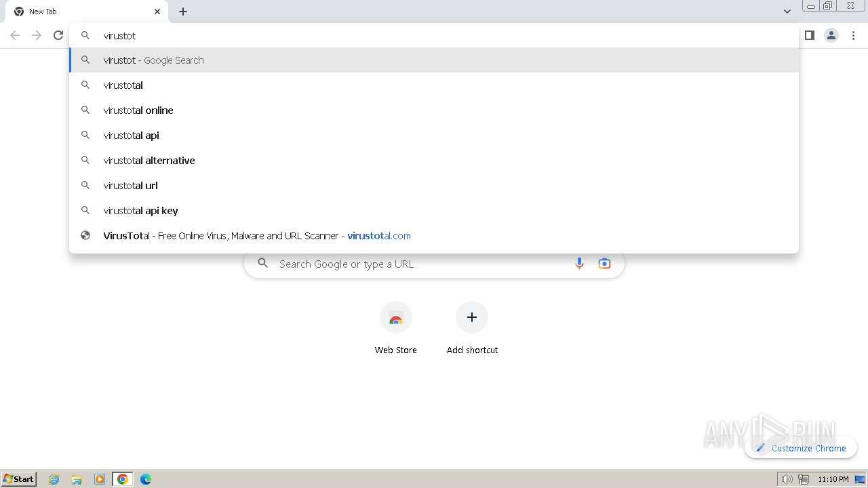Start voice search with microphone icon

tap(579, 264)
